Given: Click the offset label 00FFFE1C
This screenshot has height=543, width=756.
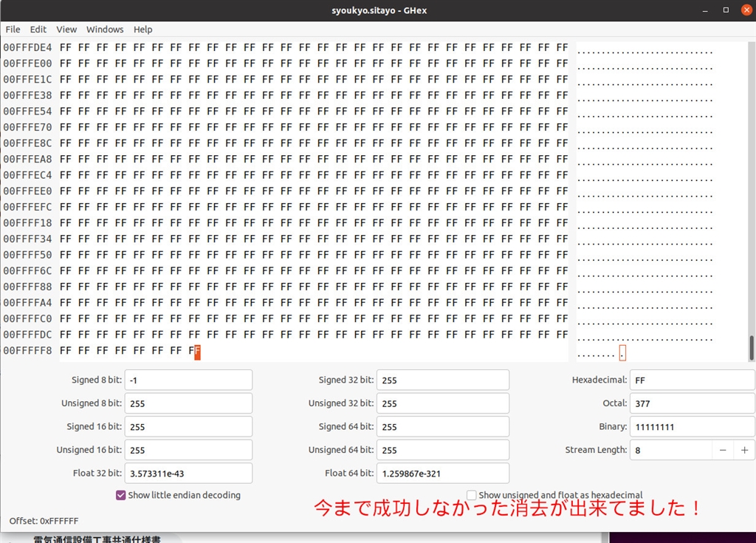Looking at the screenshot, I should (x=27, y=79).
